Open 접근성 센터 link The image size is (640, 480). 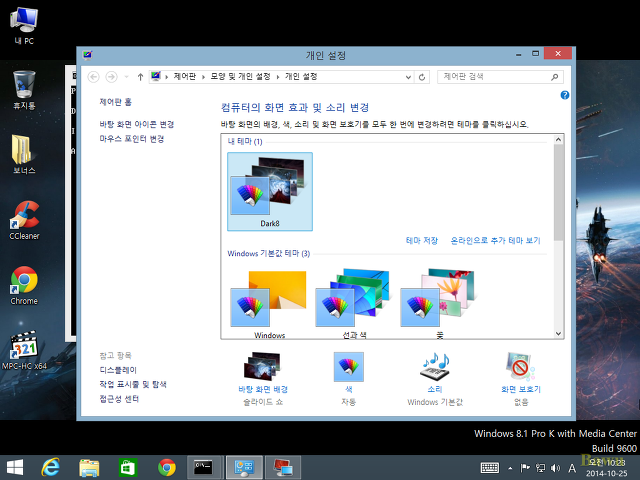coord(119,398)
